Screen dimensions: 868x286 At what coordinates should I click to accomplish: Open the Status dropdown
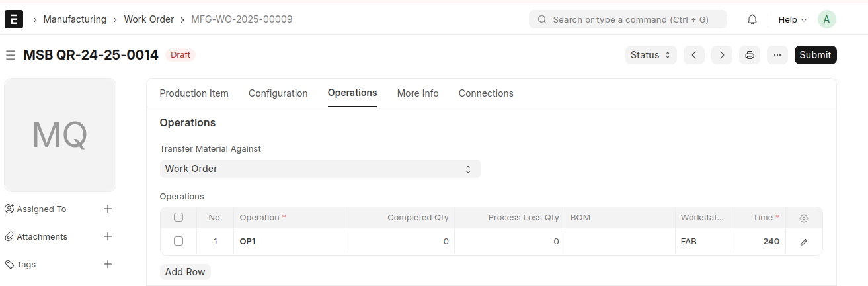pyautogui.click(x=651, y=55)
